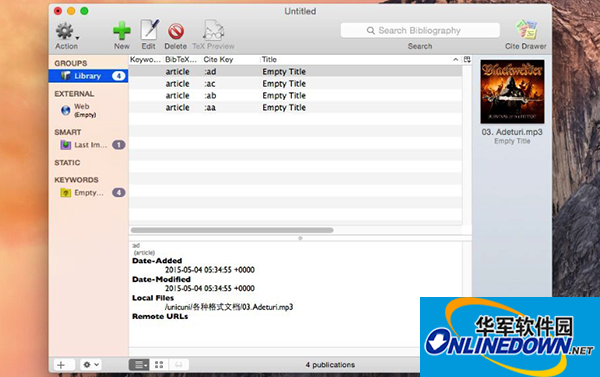Click the Blackwelder album cover thumbnail
Viewport: 600px width, 377px height.
coord(512,91)
